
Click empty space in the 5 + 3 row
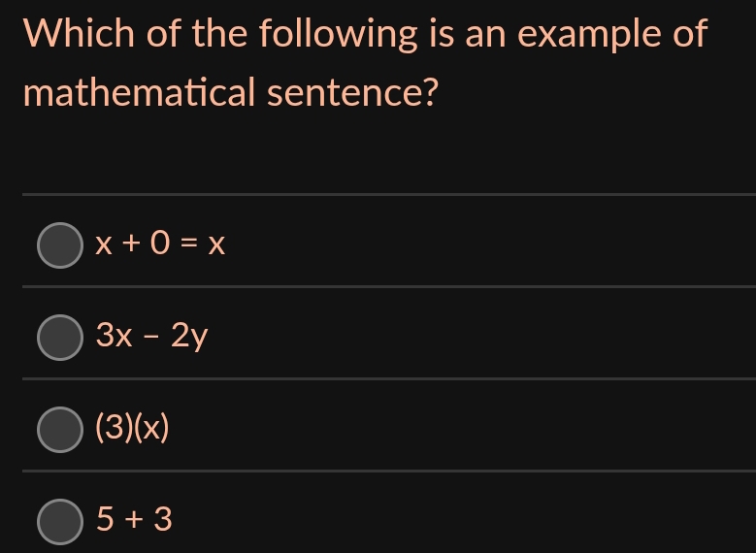482,516
